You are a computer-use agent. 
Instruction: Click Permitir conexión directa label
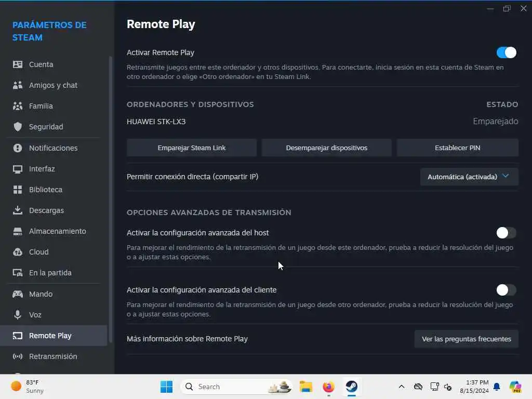coord(192,177)
